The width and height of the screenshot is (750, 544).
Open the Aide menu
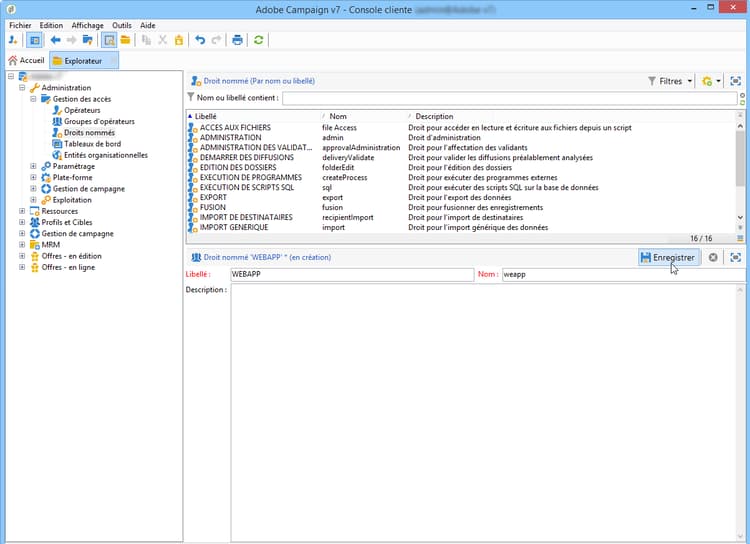pyautogui.click(x=148, y=25)
